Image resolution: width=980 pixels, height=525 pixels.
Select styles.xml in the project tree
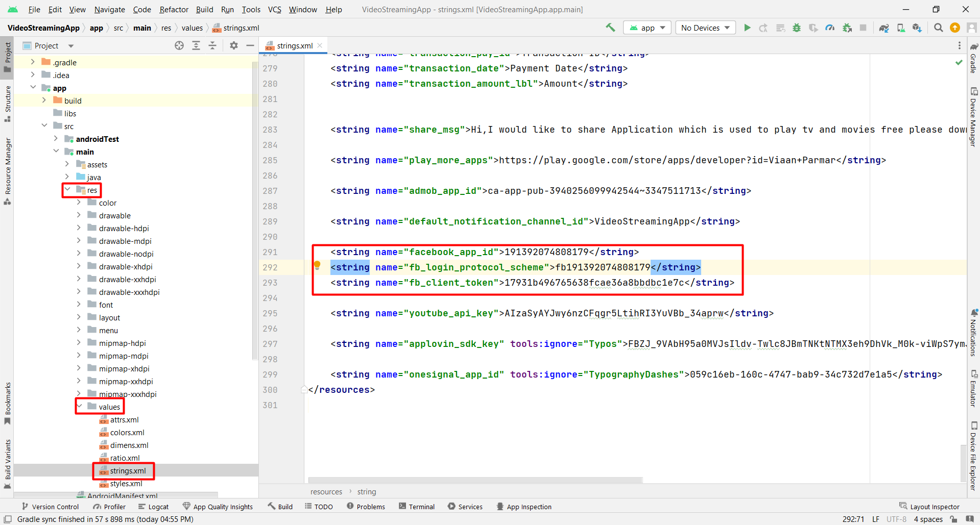pos(126,483)
